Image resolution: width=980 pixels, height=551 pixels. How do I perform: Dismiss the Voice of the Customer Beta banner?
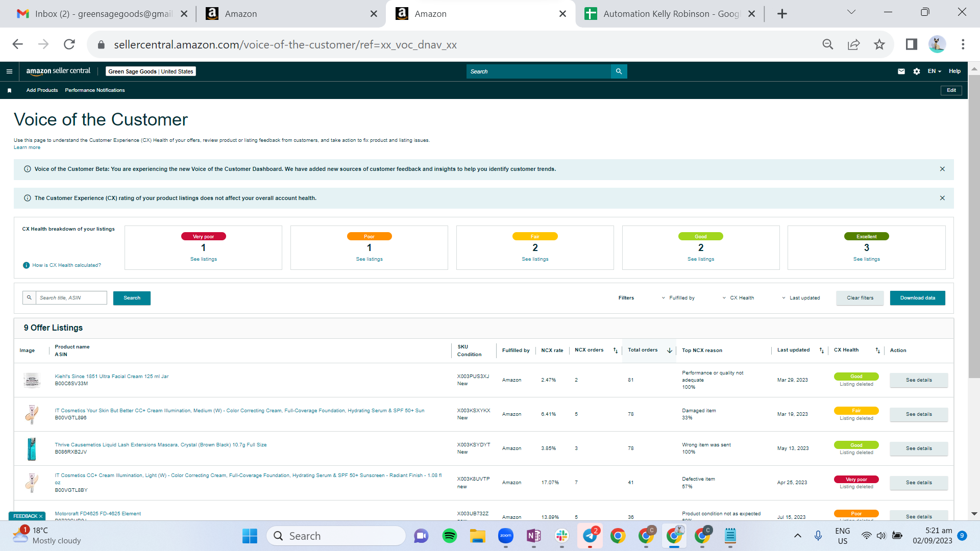(x=942, y=169)
